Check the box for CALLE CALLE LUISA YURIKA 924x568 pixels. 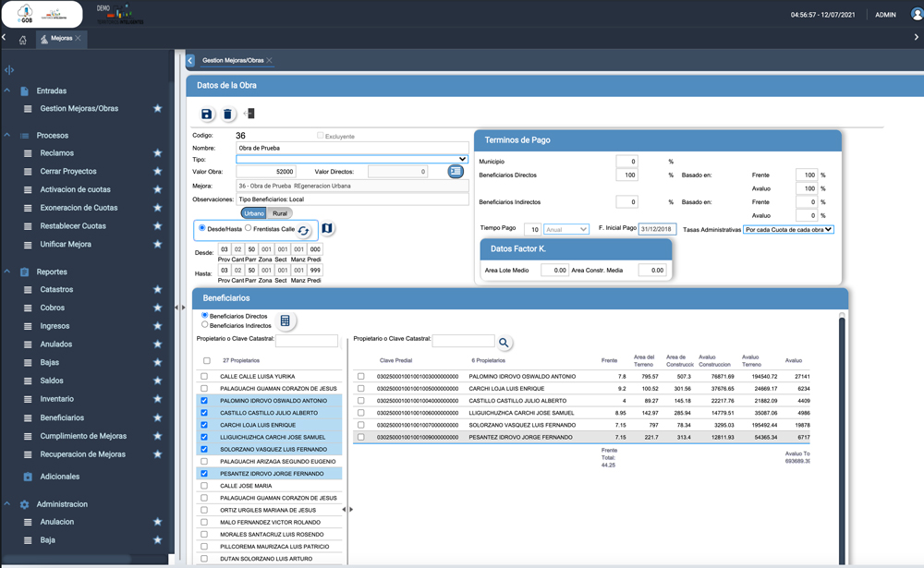(x=204, y=377)
